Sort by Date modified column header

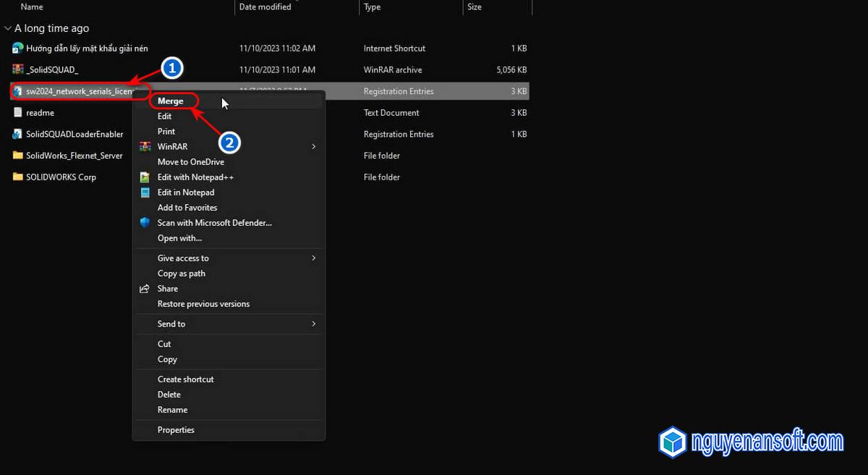(x=265, y=7)
